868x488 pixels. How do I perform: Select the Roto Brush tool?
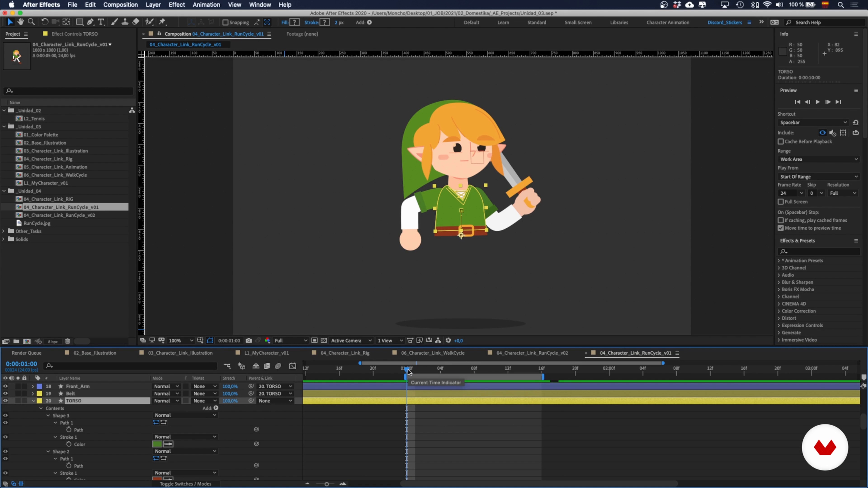click(x=149, y=22)
